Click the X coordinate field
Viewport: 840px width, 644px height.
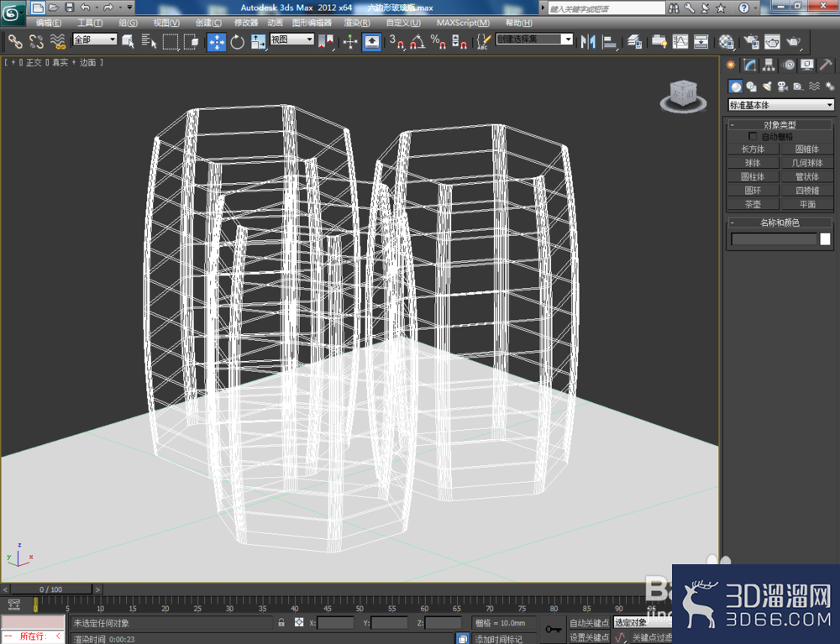[335, 622]
